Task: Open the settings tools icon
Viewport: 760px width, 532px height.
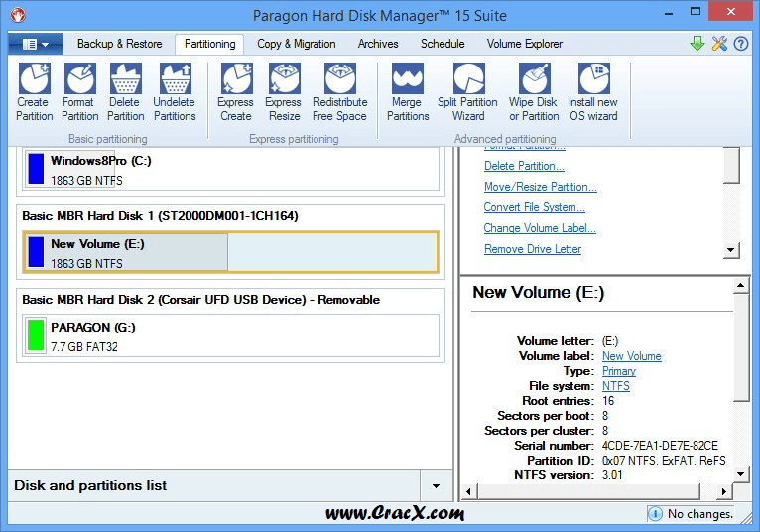Action: tap(719, 43)
